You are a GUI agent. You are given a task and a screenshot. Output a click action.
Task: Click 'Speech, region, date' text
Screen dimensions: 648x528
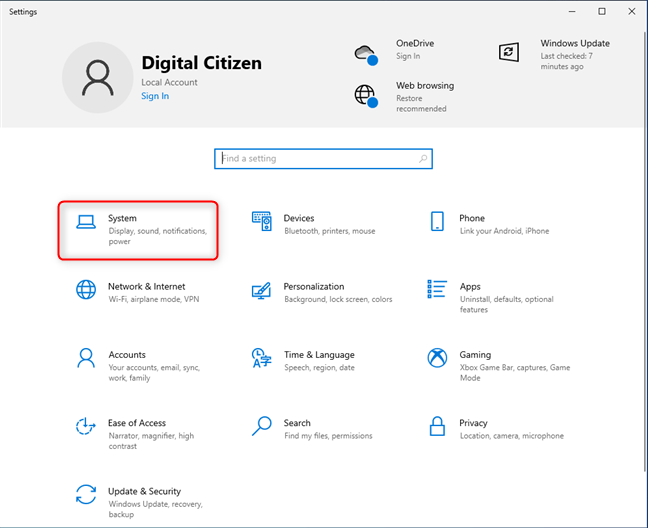coord(319,368)
